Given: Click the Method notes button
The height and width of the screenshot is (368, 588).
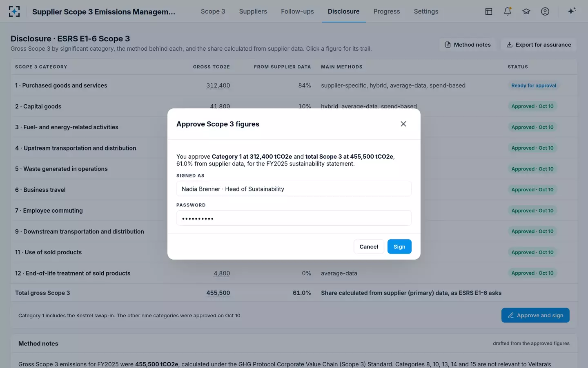Looking at the screenshot, I should [x=468, y=45].
